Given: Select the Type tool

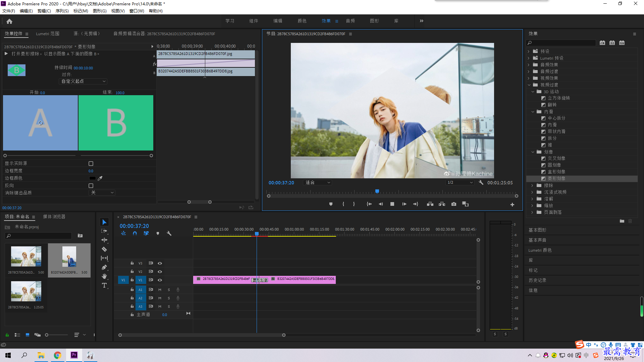Looking at the screenshot, I should coord(104,285).
